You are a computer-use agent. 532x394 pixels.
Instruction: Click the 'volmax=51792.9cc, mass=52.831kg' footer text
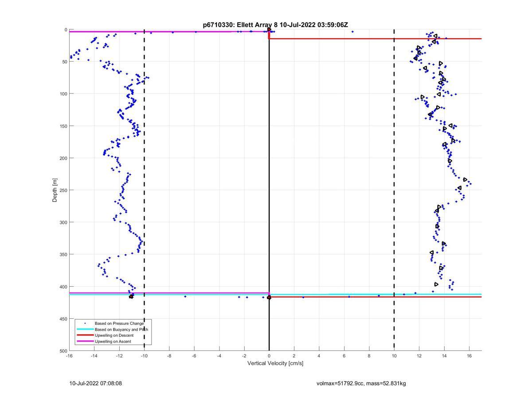pyautogui.click(x=361, y=383)
